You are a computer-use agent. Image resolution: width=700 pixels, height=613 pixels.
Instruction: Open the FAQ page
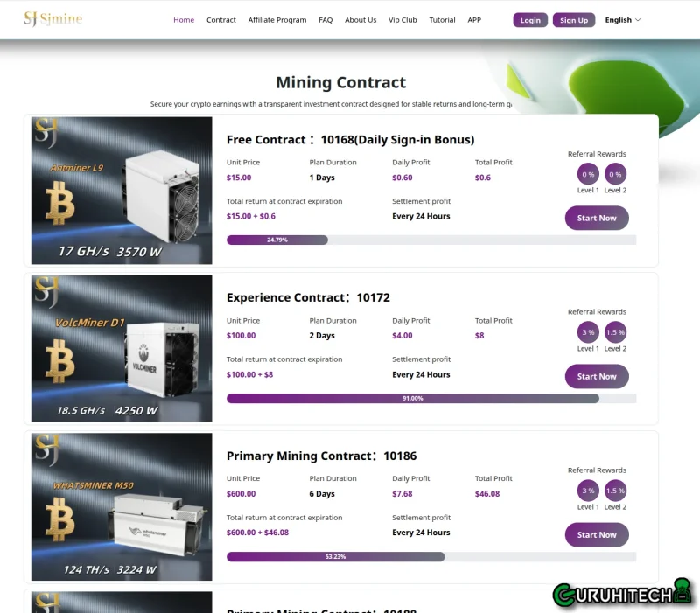(x=325, y=20)
